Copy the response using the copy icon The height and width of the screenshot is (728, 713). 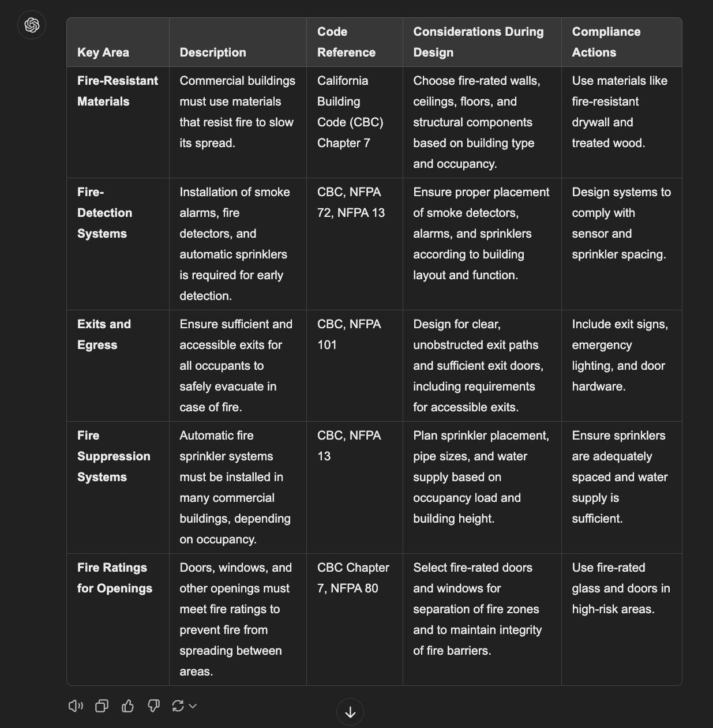pos(102,706)
